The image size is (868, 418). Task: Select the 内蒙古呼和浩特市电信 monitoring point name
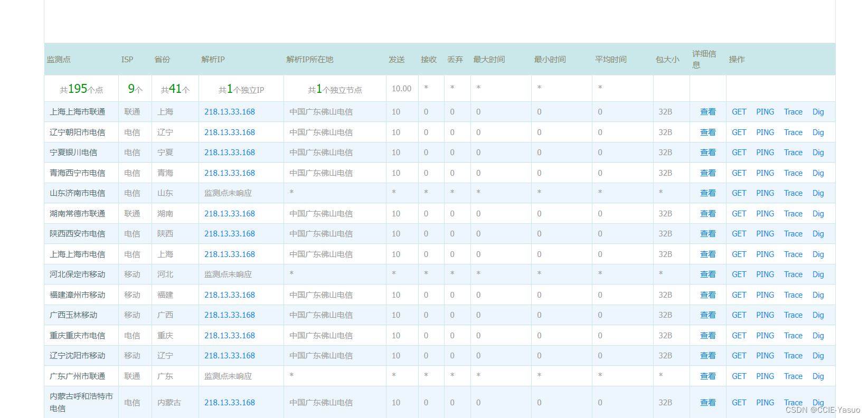point(81,402)
